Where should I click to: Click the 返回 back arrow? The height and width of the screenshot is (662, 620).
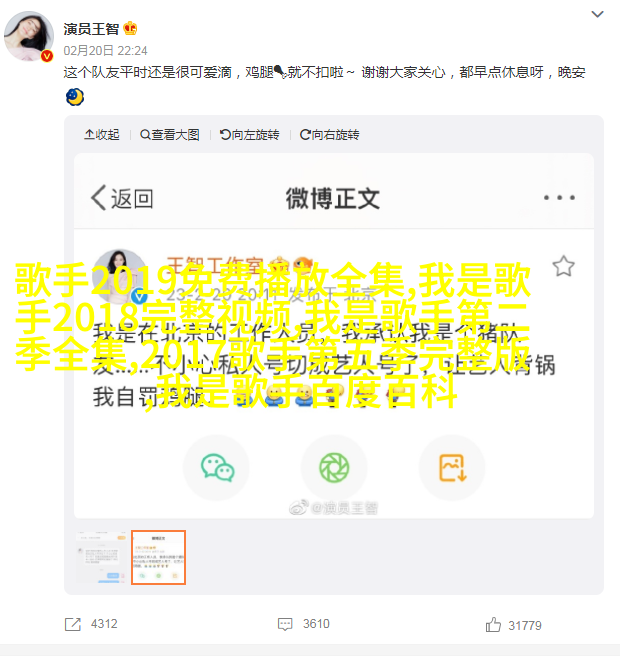[x=122, y=198]
